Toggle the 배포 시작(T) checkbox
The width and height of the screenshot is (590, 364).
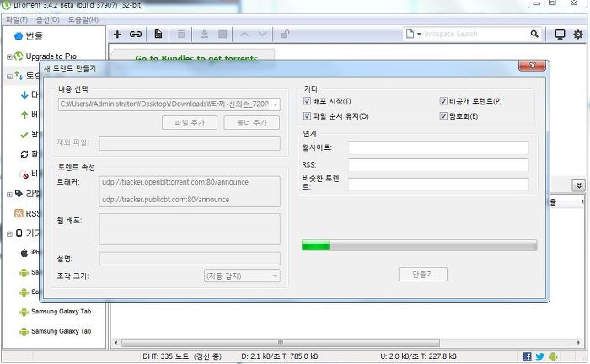coord(307,101)
